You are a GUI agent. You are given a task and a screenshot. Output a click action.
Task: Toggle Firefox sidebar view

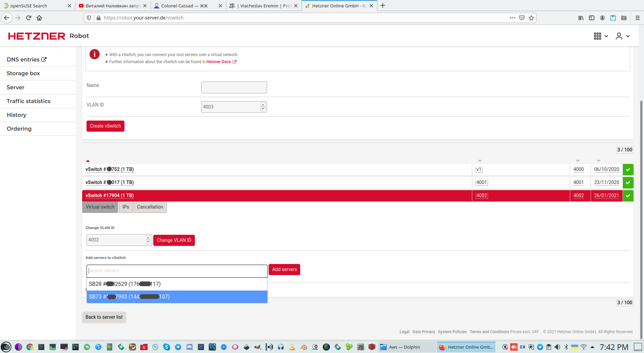tap(592, 18)
